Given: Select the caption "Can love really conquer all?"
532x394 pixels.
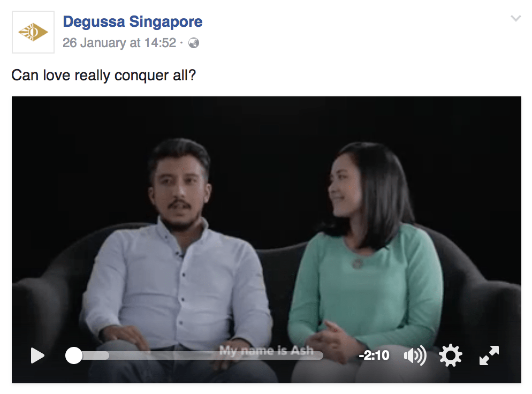Looking at the screenshot, I should [x=104, y=75].
